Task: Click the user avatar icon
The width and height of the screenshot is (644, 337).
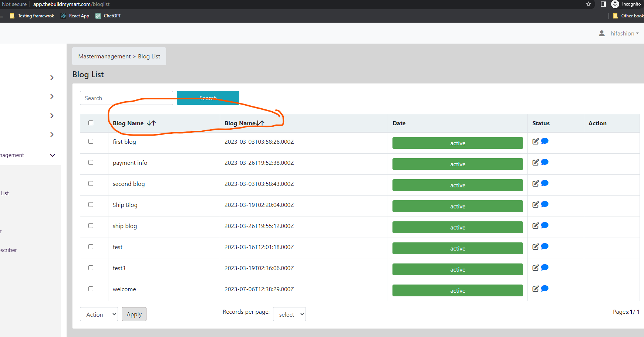Action: (602, 33)
